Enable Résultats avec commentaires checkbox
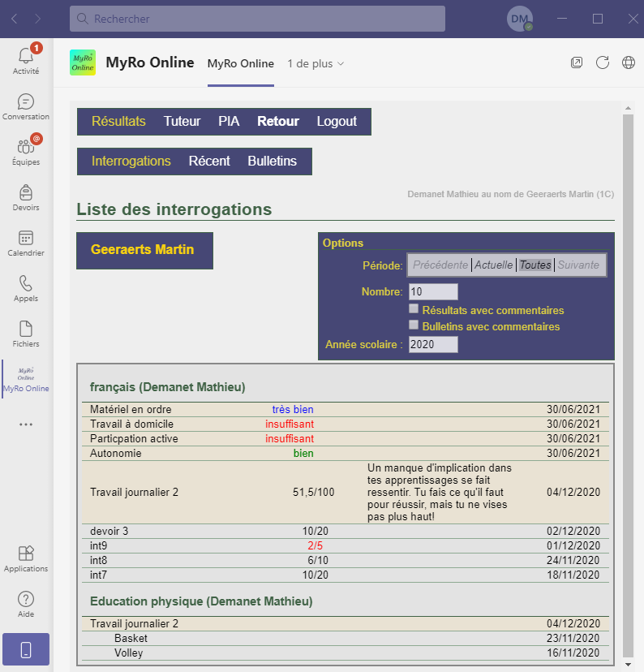The height and width of the screenshot is (672, 644). 413,308
